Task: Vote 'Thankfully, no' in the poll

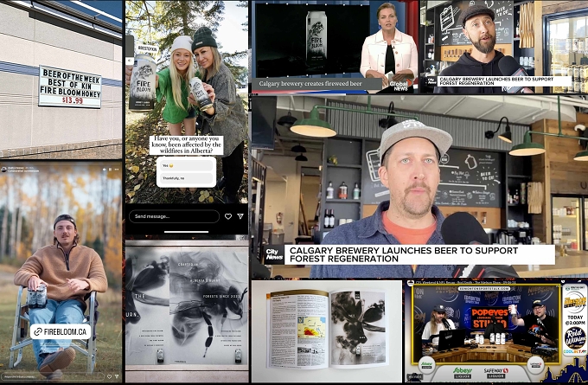Action: pyautogui.click(x=186, y=178)
